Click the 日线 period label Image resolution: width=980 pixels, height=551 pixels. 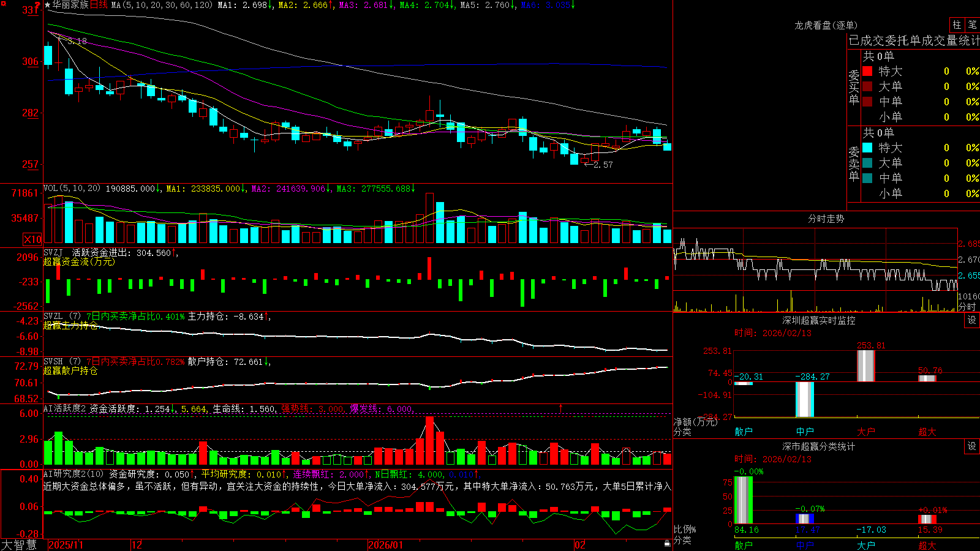[99, 5]
